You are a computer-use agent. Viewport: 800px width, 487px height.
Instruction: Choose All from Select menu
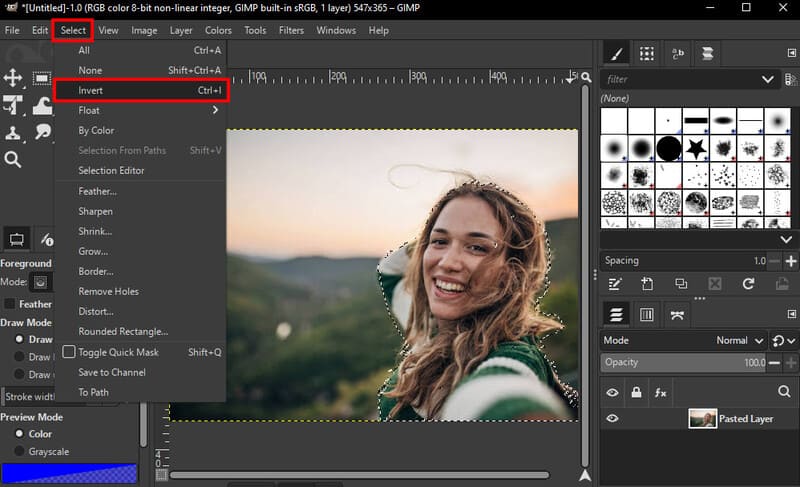[x=141, y=50]
